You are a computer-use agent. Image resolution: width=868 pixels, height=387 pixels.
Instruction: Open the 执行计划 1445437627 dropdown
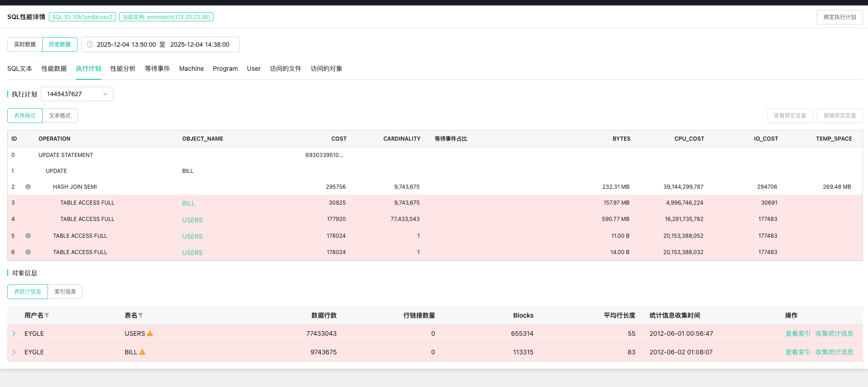(77, 94)
